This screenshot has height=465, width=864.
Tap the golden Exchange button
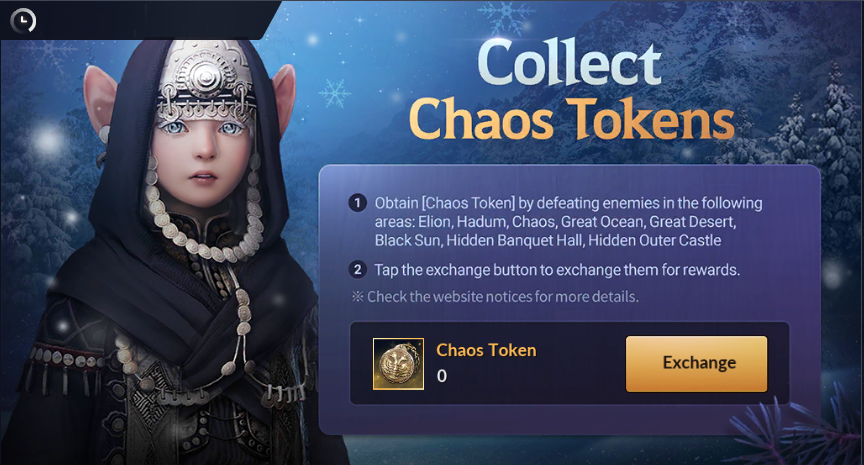[x=696, y=364]
